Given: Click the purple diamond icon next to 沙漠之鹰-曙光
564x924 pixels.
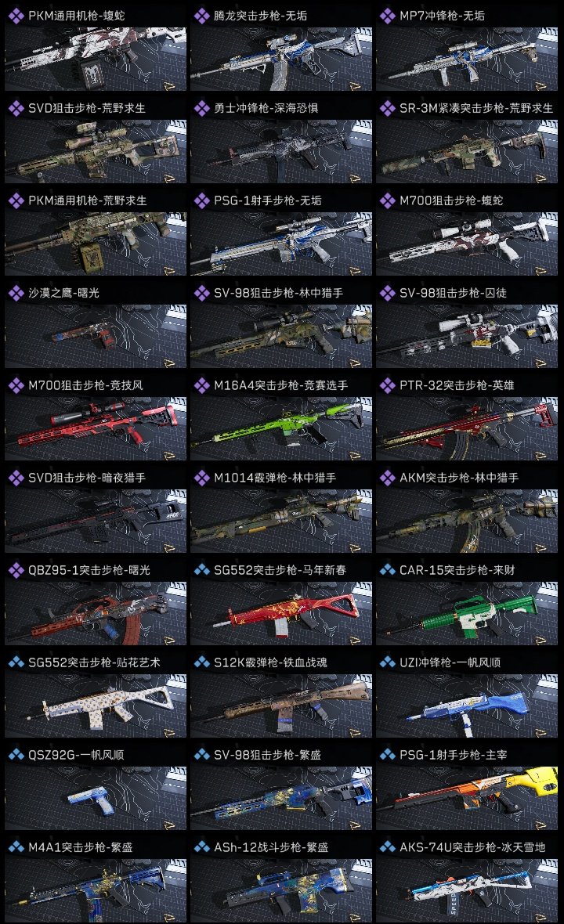Looking at the screenshot, I should point(16,293).
